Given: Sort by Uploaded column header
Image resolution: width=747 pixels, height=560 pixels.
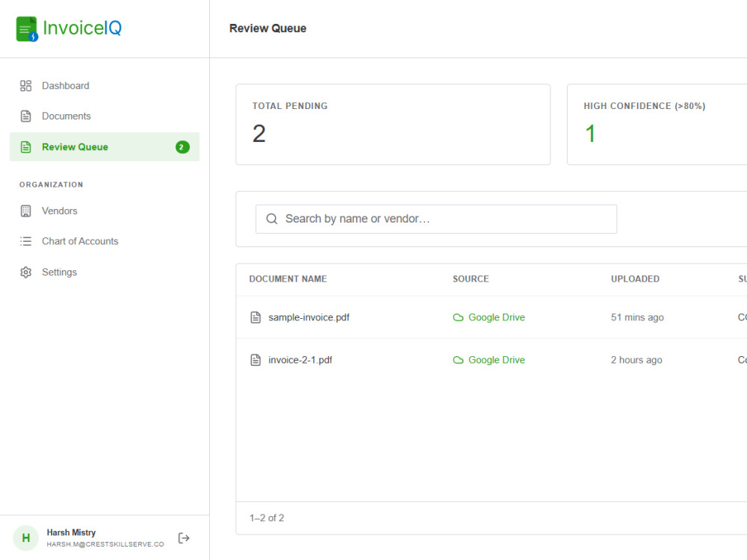Looking at the screenshot, I should (x=635, y=279).
